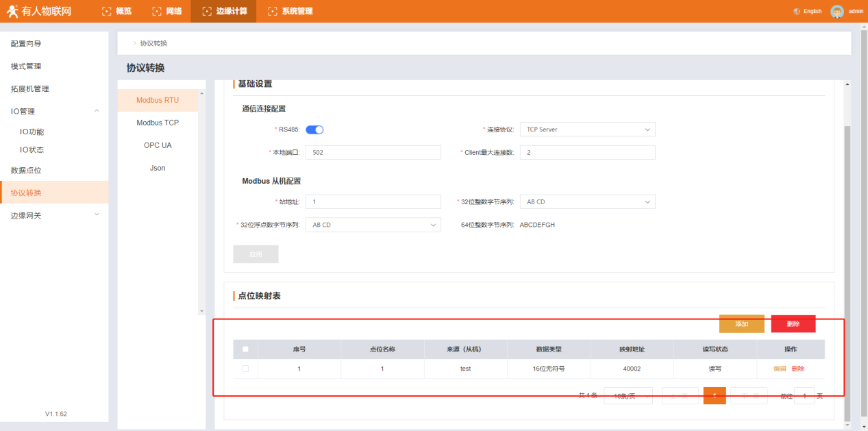The height and width of the screenshot is (431, 868).
Task: Click the icon beside 网络
Action: 156,11
